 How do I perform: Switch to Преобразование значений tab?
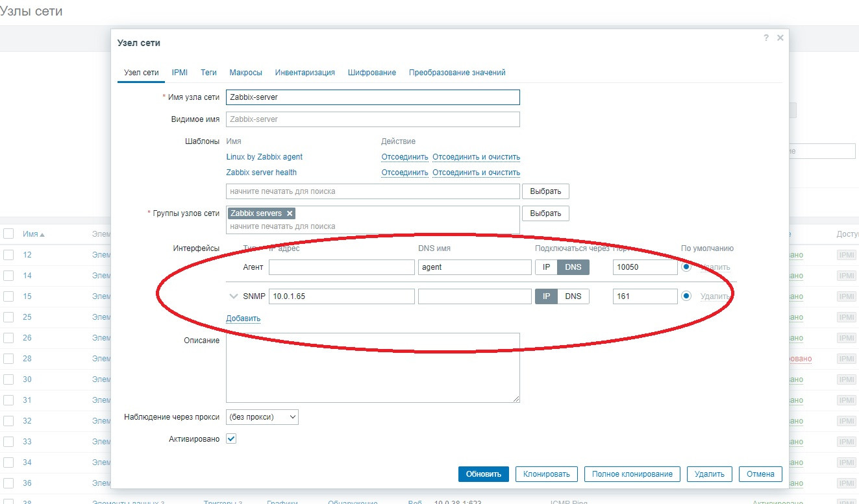(x=457, y=73)
